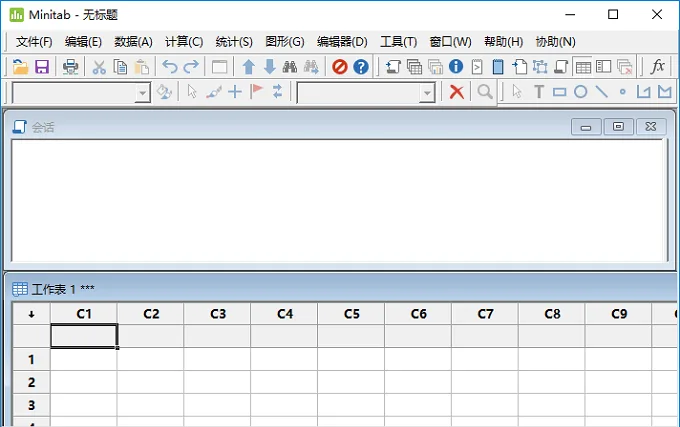This screenshot has width=680, height=427.
Task: Select column header C1
Action: (84, 314)
